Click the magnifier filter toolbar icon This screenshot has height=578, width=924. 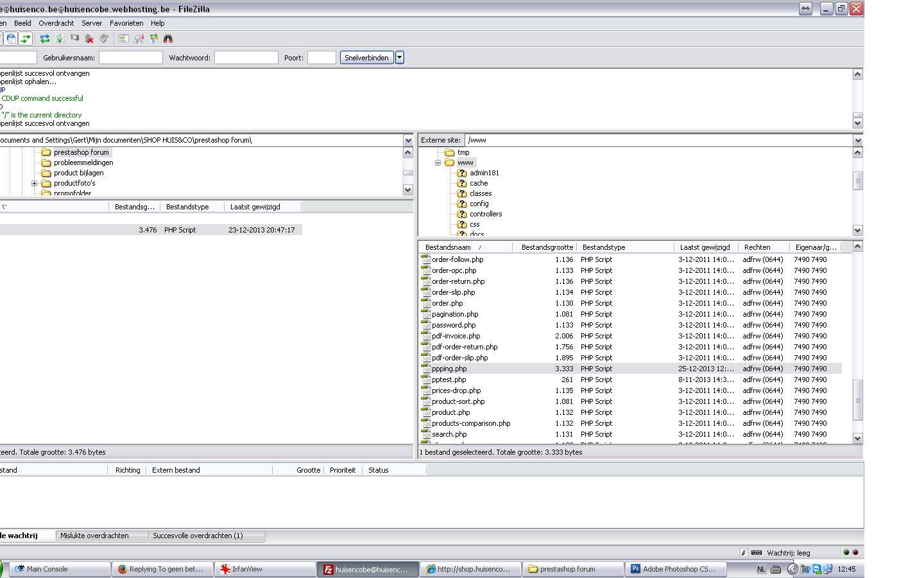click(139, 39)
